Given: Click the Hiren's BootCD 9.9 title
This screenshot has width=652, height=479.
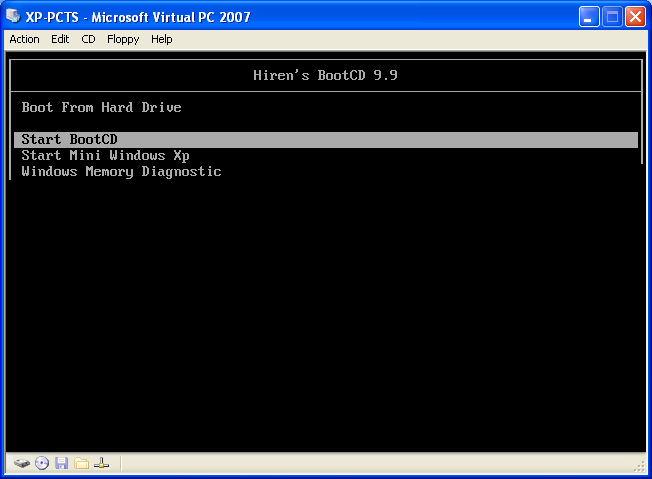Looking at the screenshot, I should click(326, 75).
